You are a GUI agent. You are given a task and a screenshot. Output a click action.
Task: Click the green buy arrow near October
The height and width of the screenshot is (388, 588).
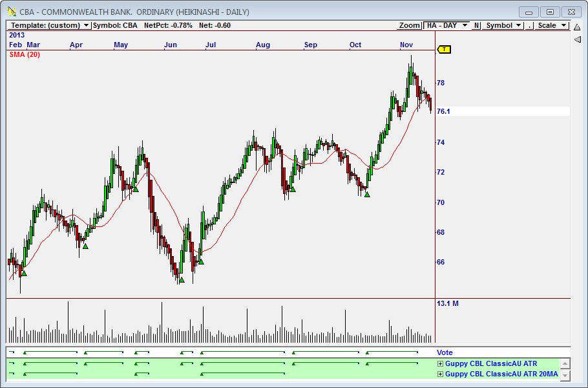tap(367, 195)
